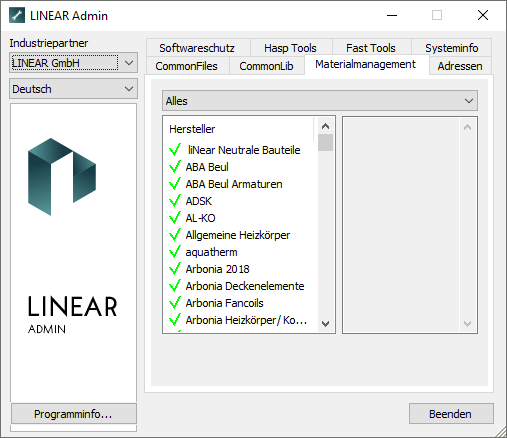Click Hersteller list scroll down arrow
Viewport: 507px width, 438px height.
[325, 323]
